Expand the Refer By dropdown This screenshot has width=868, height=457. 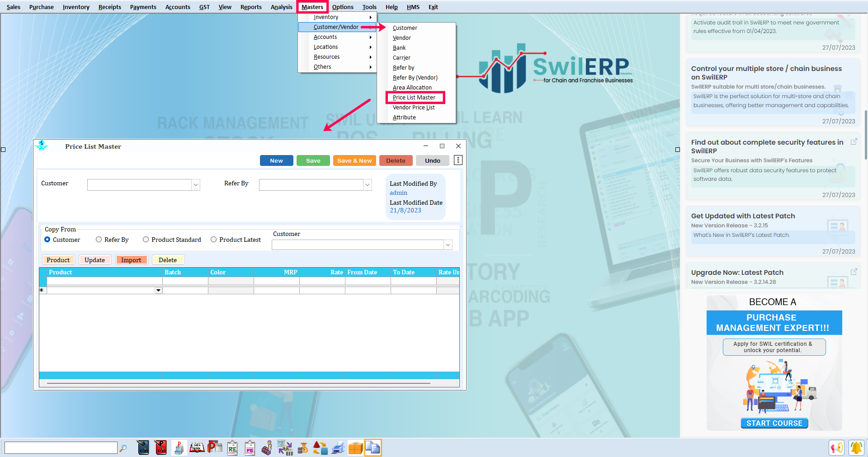(x=368, y=184)
